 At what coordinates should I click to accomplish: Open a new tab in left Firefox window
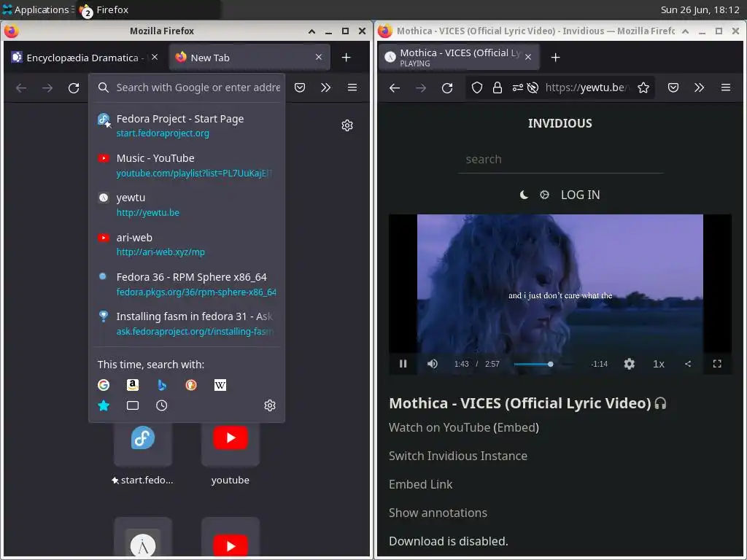[x=347, y=57]
